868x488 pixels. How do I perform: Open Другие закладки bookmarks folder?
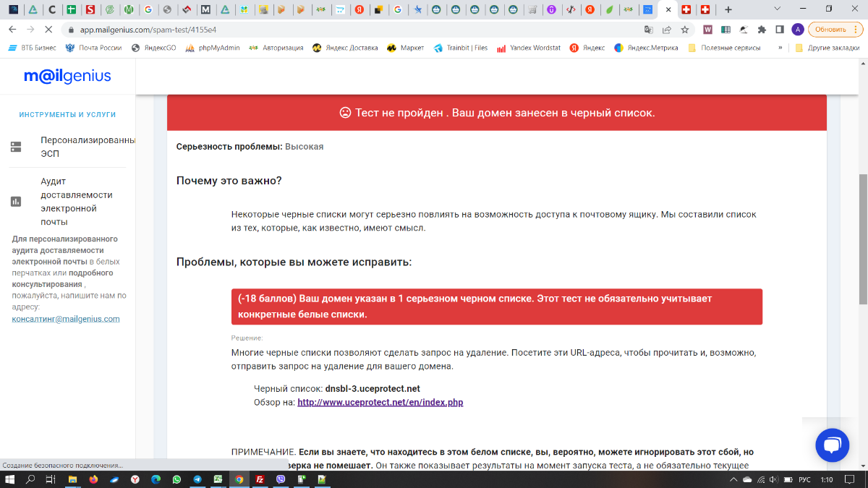click(x=827, y=48)
